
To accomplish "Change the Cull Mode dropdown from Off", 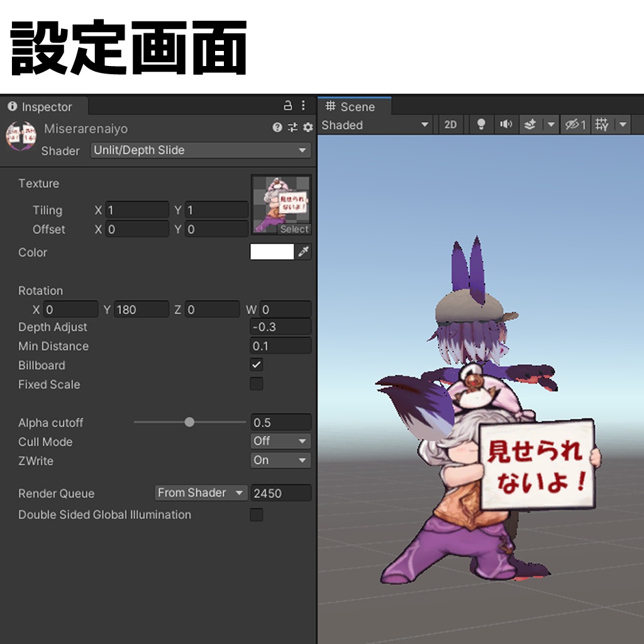I will (280, 441).
